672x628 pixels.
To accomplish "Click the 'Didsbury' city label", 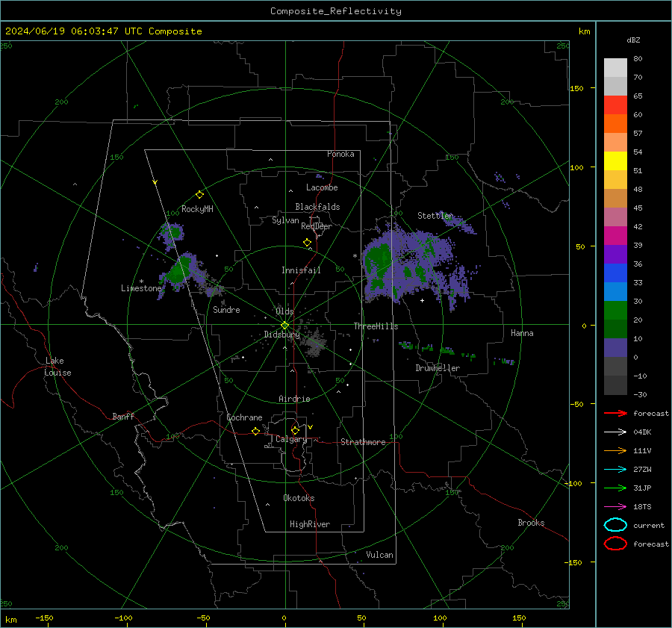I will click(x=281, y=335).
